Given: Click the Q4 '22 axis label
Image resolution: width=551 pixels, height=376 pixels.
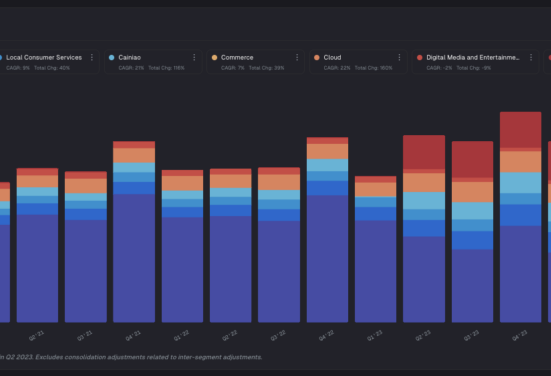Looking at the screenshot, I should coord(326,336).
